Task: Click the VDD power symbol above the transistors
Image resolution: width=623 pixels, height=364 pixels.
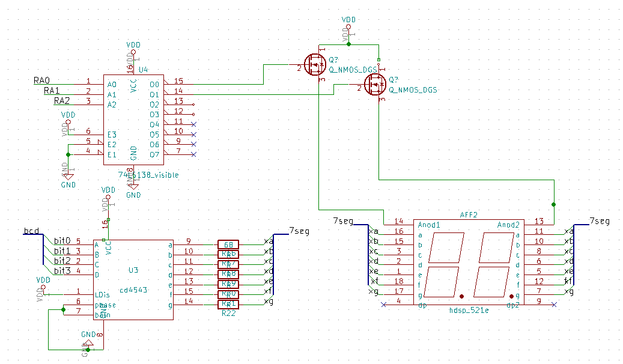Action: [348, 27]
